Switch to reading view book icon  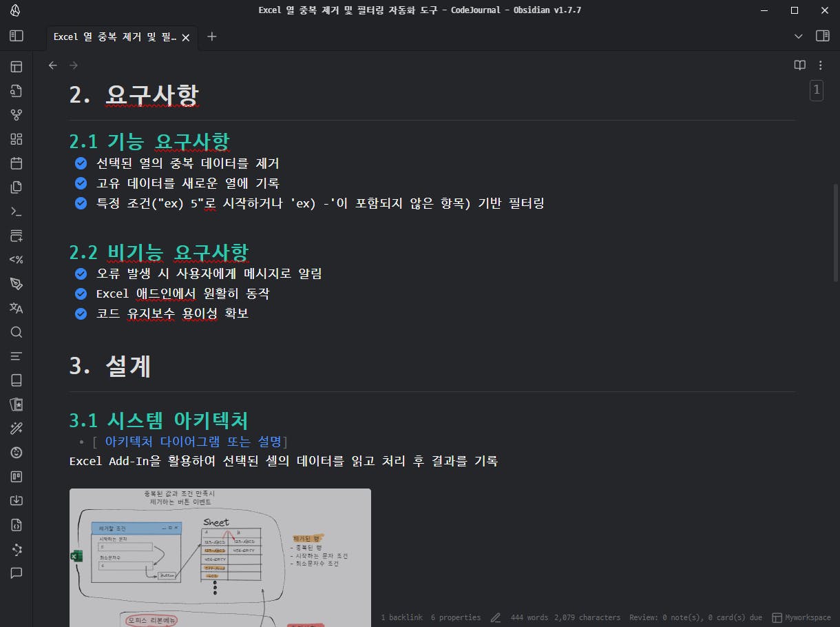click(x=799, y=65)
